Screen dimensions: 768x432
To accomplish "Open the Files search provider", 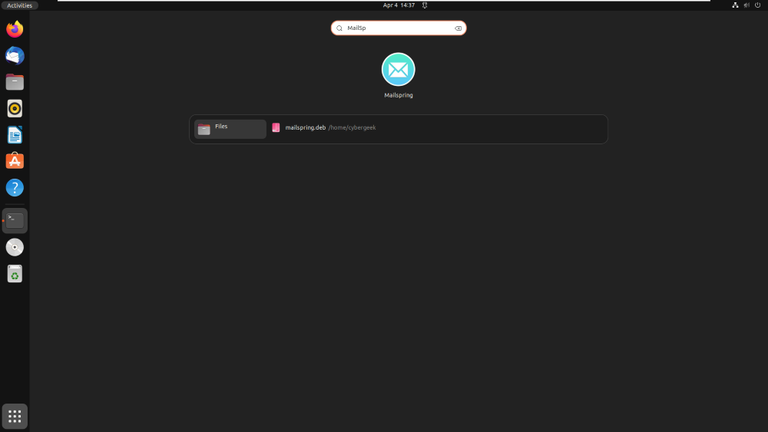I will click(230, 129).
